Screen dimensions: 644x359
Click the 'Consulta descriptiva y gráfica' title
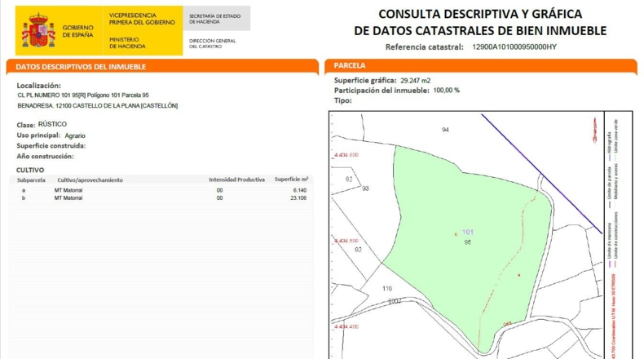[480, 14]
